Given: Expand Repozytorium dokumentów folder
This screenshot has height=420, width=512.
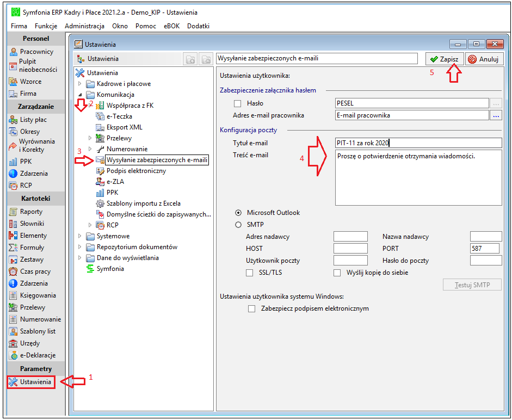Looking at the screenshot, I should (x=79, y=247).
